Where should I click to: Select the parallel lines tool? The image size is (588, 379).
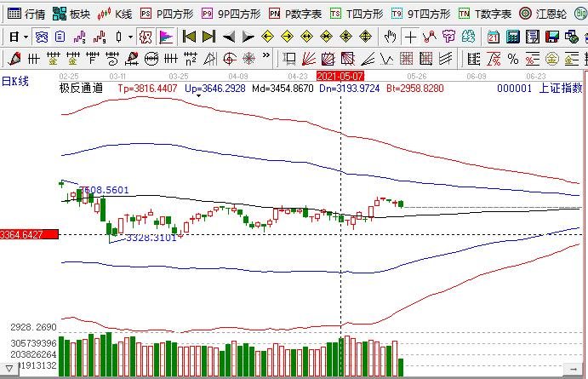click(446, 59)
